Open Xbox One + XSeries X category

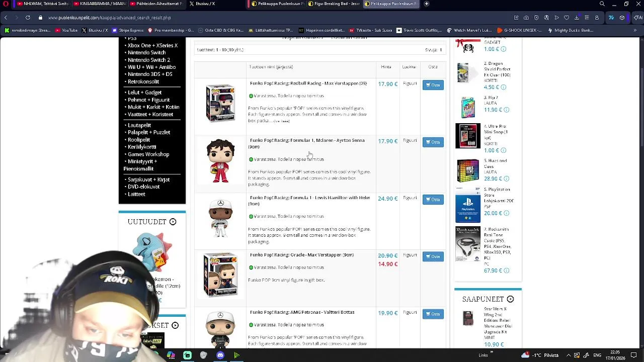pos(152,45)
